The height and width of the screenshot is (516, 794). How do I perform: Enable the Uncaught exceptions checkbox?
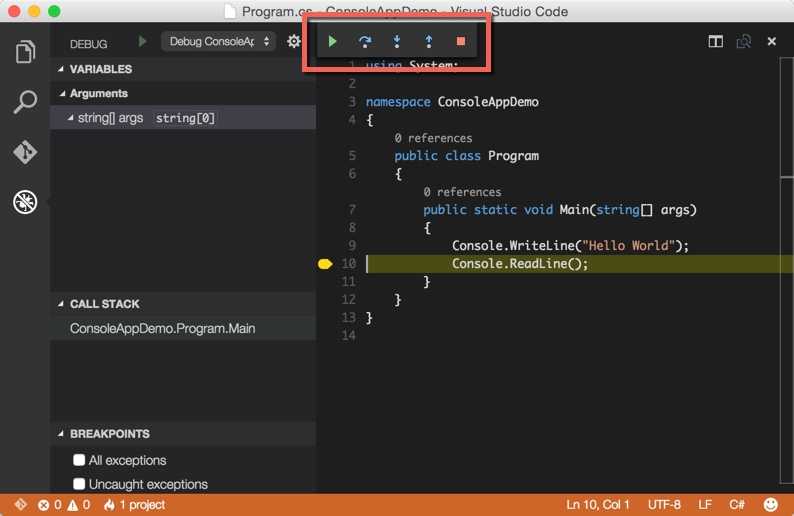(79, 484)
